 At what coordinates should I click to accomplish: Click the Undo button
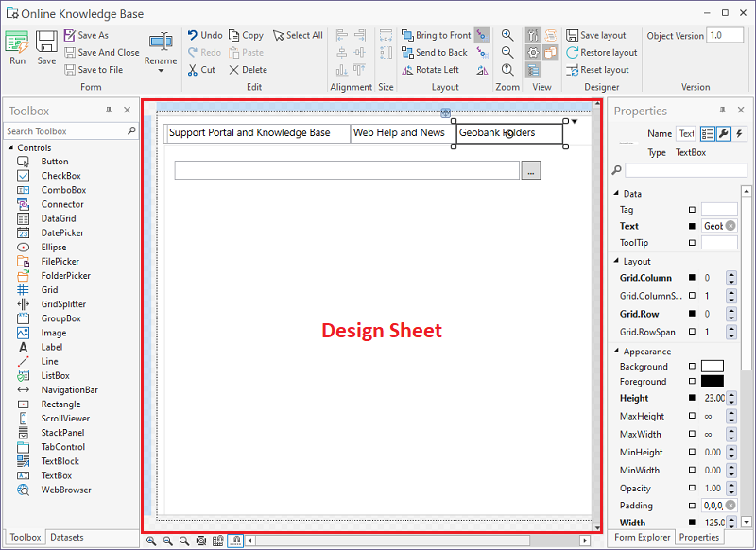204,35
